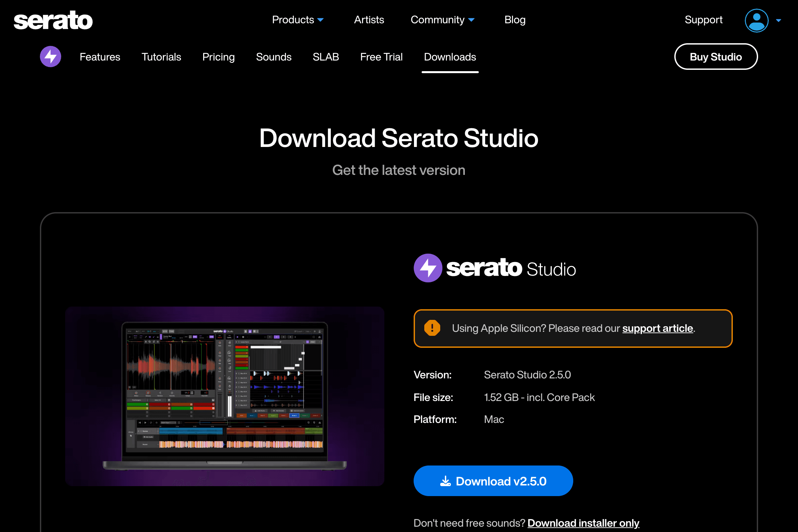Select the Downloads tab
798x532 pixels.
pos(450,57)
